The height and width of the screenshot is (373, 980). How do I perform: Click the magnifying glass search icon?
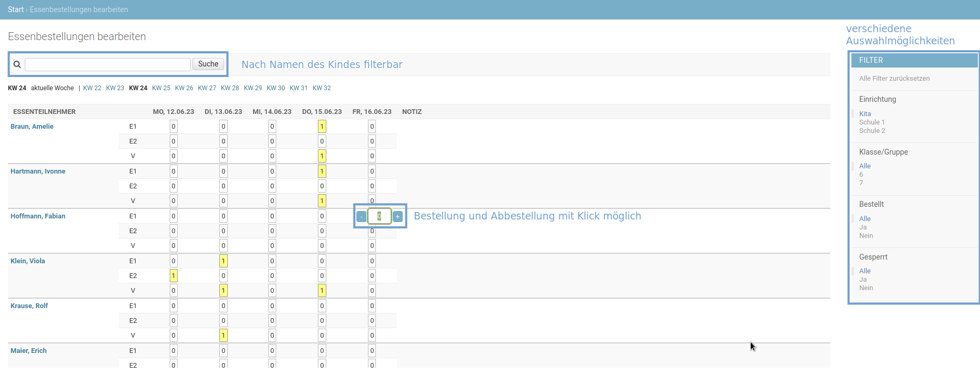click(17, 64)
